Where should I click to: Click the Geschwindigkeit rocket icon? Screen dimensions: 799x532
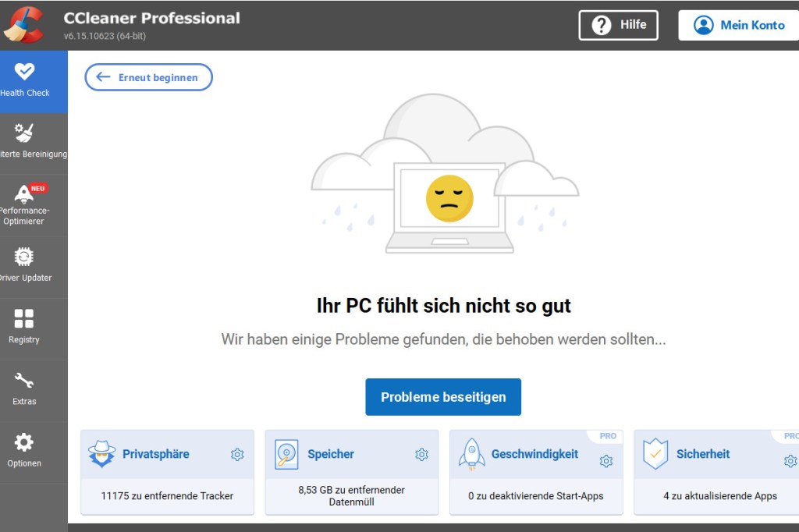[471, 454]
